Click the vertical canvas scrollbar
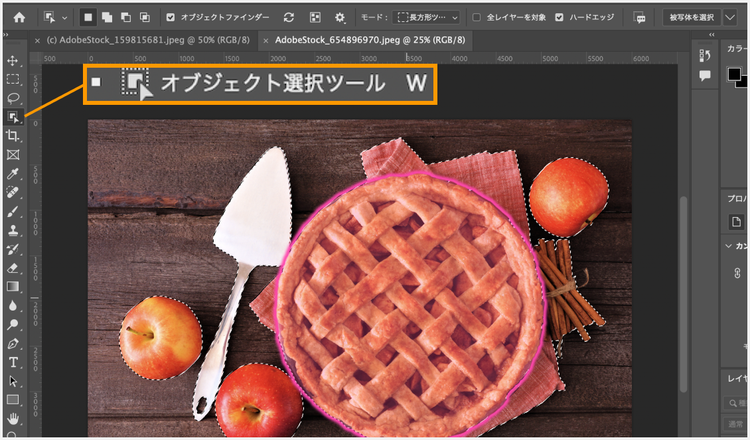The width and height of the screenshot is (750, 440). tap(684, 293)
